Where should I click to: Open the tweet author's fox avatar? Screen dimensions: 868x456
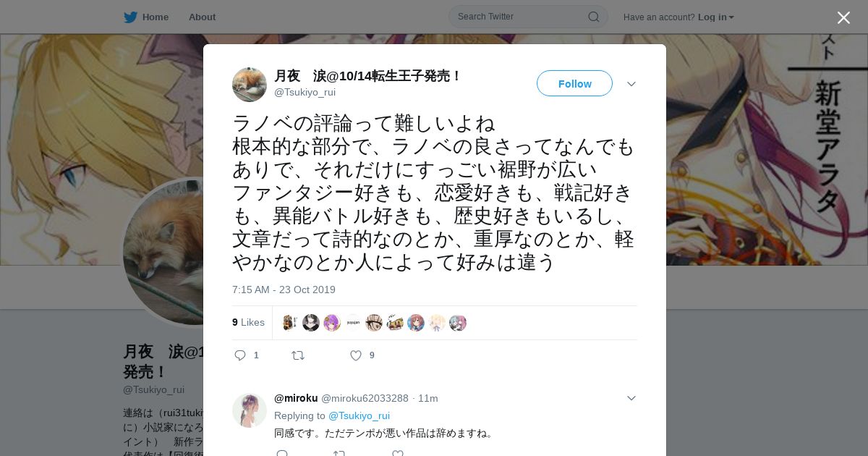[x=250, y=85]
